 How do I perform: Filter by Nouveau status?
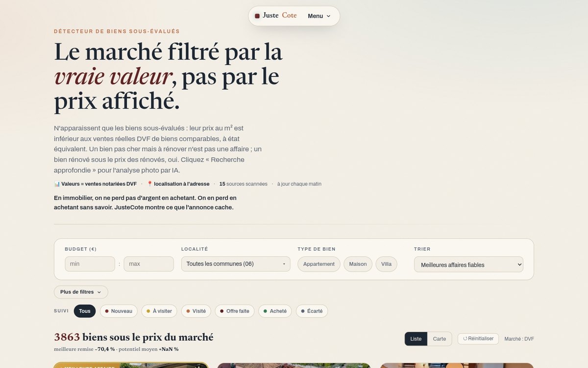119,311
